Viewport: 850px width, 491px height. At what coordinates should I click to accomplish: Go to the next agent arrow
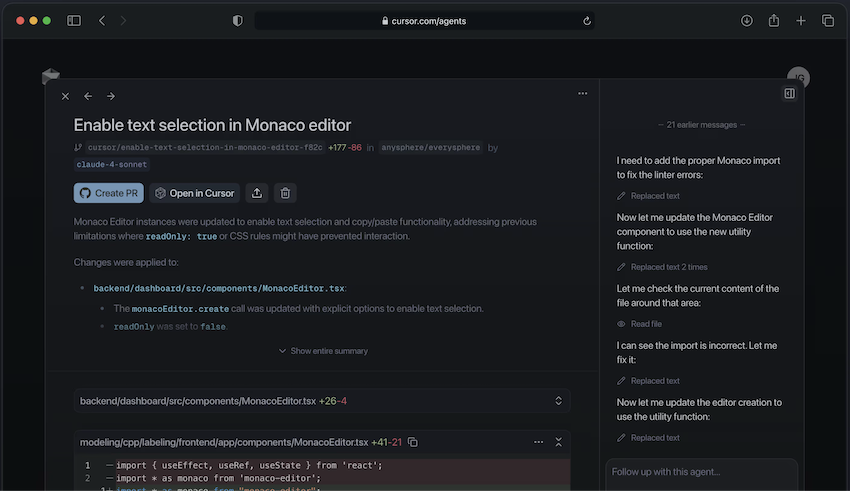pos(111,96)
